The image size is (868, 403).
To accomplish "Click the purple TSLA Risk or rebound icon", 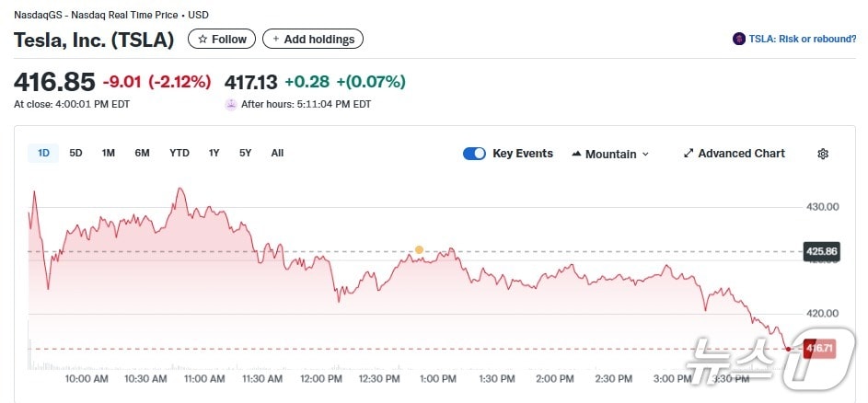I will (738, 39).
